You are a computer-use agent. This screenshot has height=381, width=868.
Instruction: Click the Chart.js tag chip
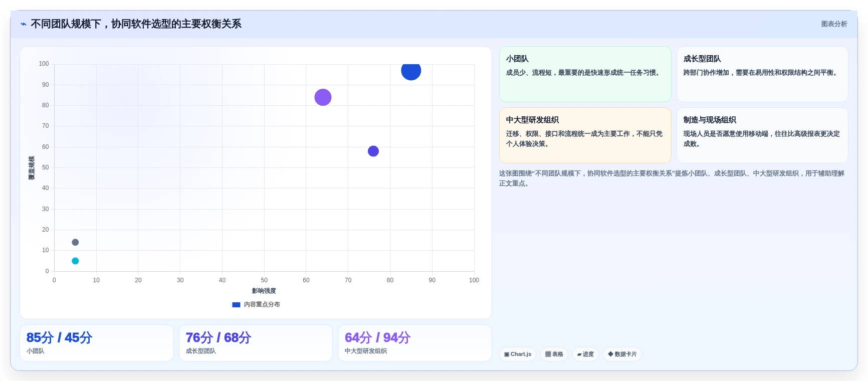coord(518,354)
